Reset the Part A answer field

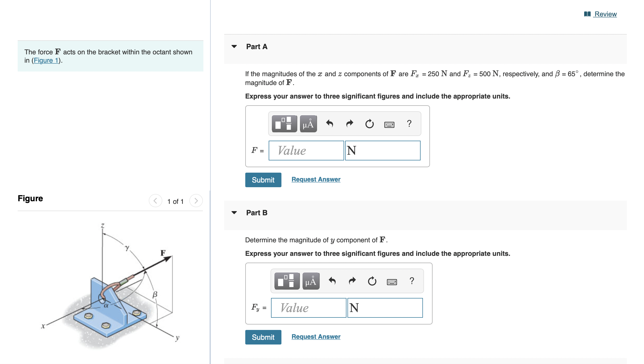tap(369, 124)
